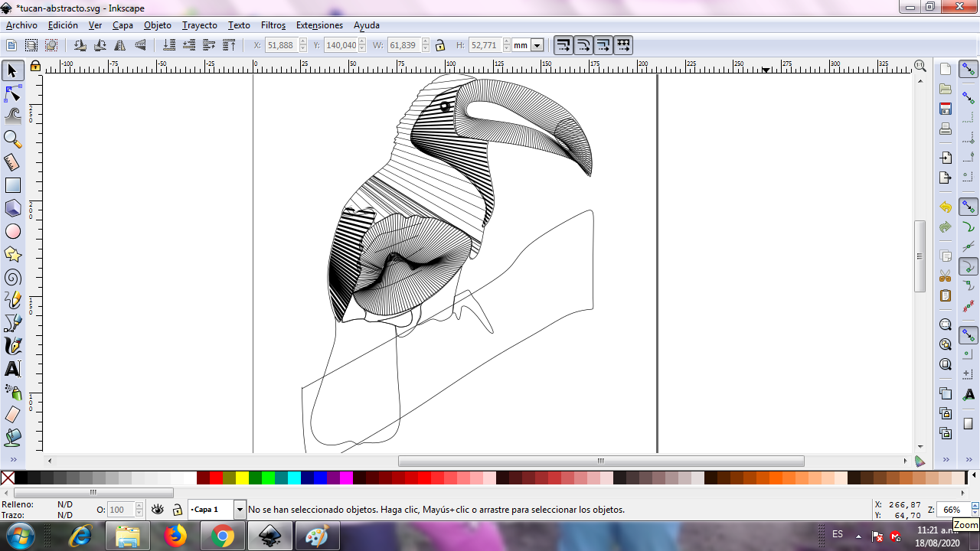Click the X position field
Screen dimensions: 980x551
pos(280,45)
